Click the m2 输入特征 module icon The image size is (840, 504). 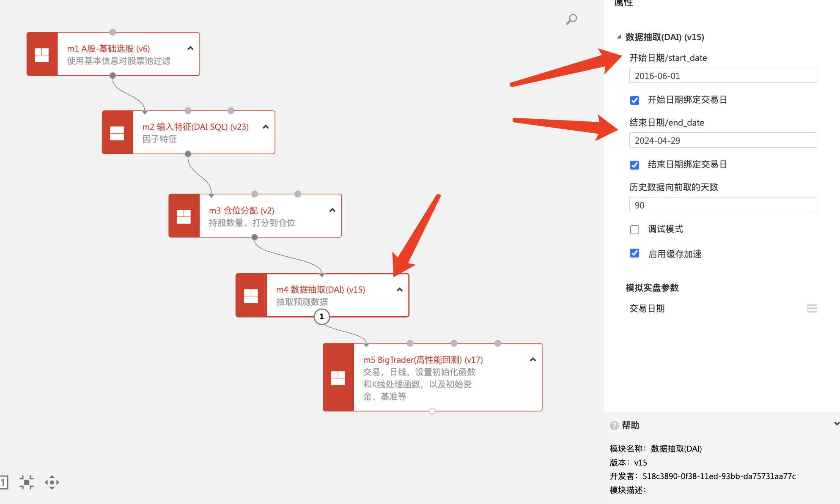[117, 133]
